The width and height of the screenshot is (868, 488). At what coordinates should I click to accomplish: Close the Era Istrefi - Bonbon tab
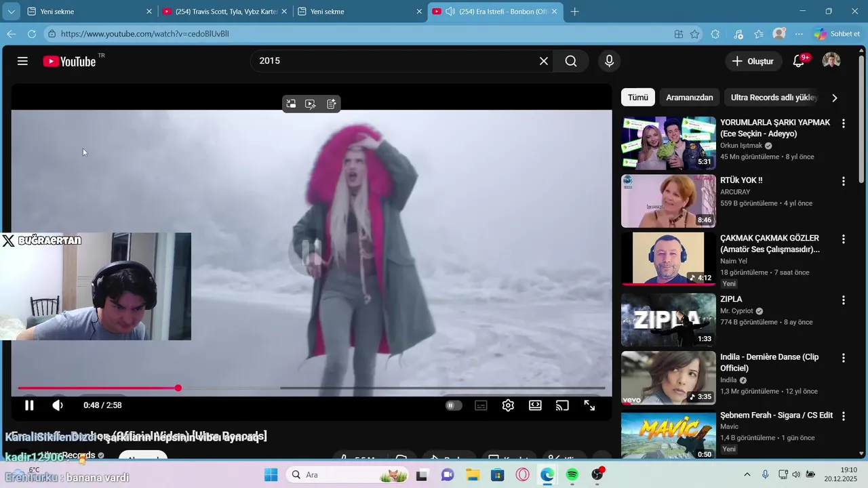tap(555, 12)
